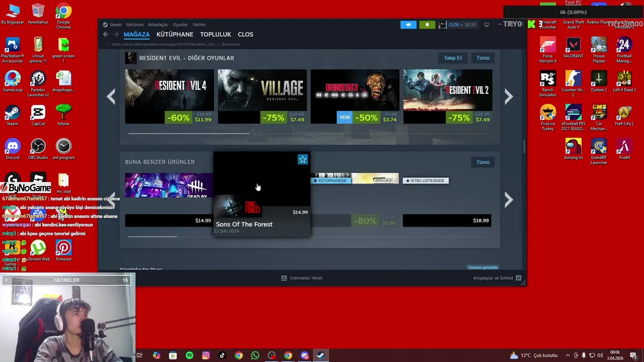Open the Resident Evil Village card
Screen dimensions: 644x362
tap(262, 97)
